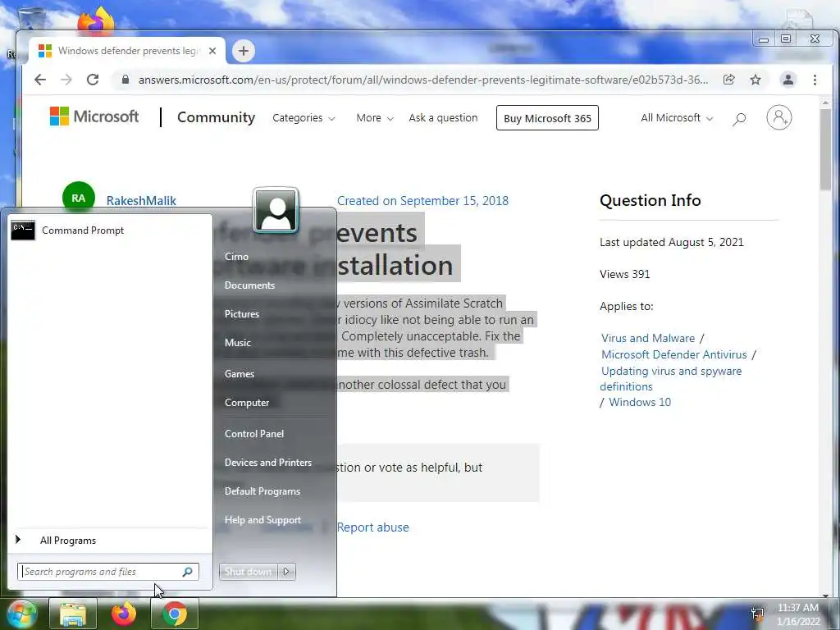Screen dimensions: 840x630
Task: Open the Shut down options arrow
Action: 286,572
